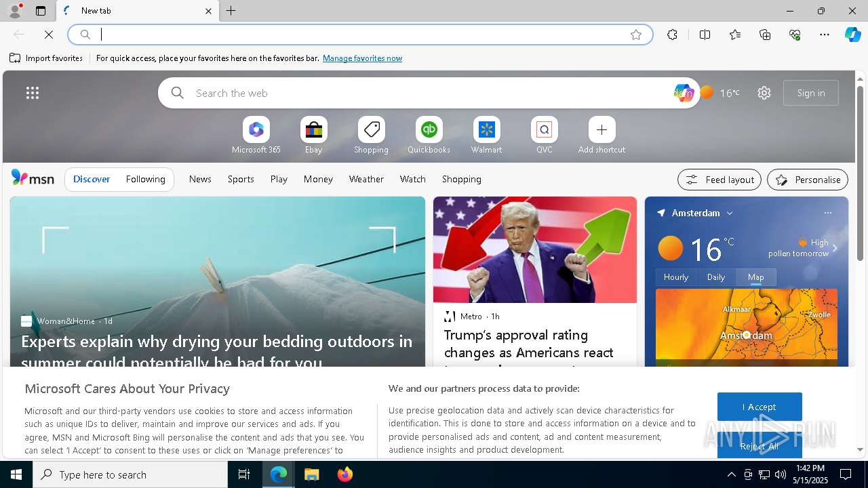Switch weather card to Daily tab
Screen dimensions: 868x488
click(716, 277)
